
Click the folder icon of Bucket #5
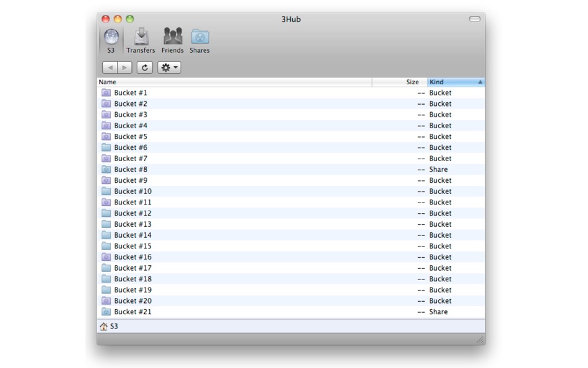(106, 136)
